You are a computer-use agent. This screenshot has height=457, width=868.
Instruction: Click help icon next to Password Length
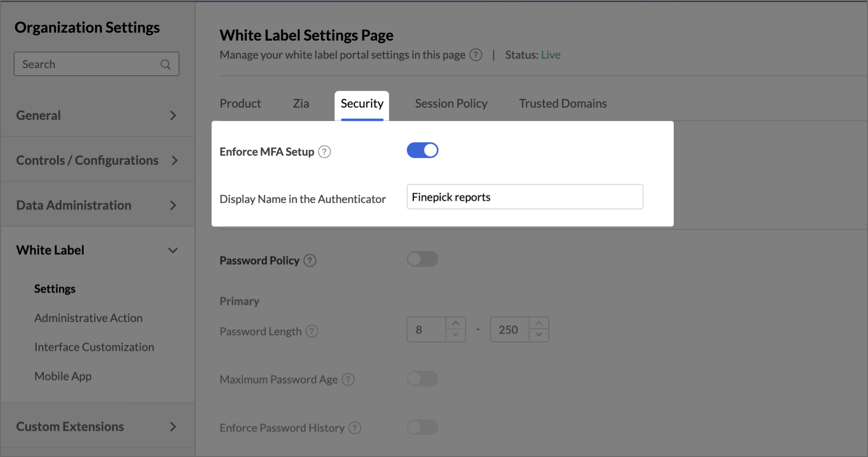pos(312,331)
